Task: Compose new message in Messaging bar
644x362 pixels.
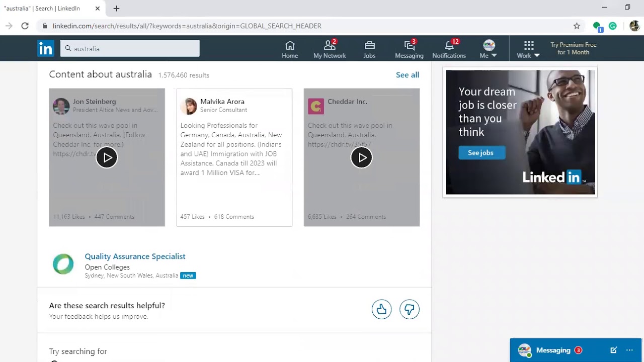Action: coord(613,350)
